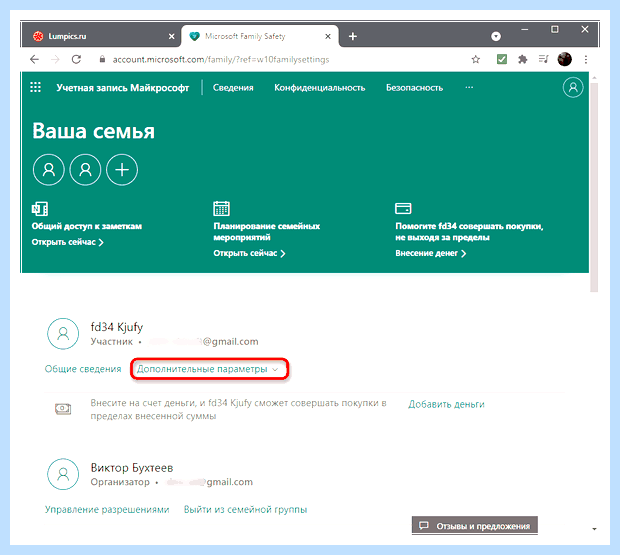Click the browser forward arrow
This screenshot has height=555, width=620.
[x=55, y=59]
